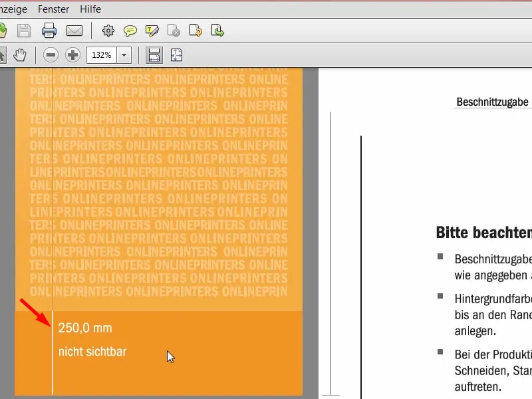Screen dimensions: 532x399
Task: Click the word "anlegen."
Action: 475,331
